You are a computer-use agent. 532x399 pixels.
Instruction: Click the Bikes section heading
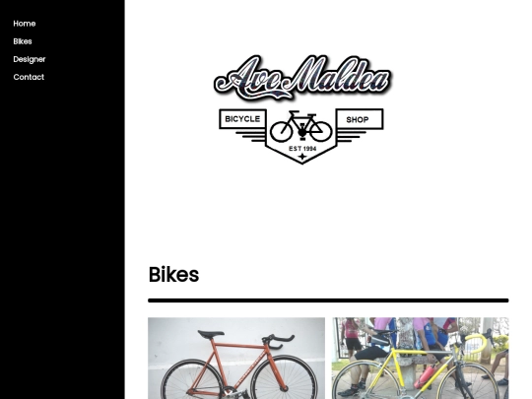(173, 274)
